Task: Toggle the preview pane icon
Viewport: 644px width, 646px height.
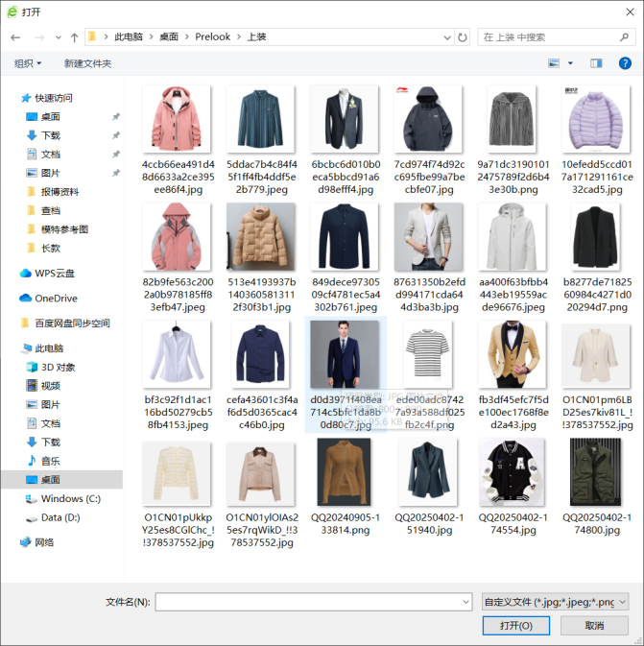Action: (x=596, y=63)
